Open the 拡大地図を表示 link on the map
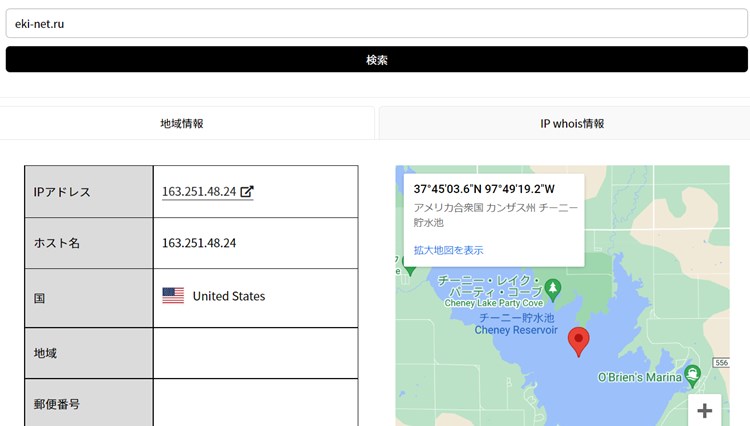The width and height of the screenshot is (750, 426). (x=448, y=250)
